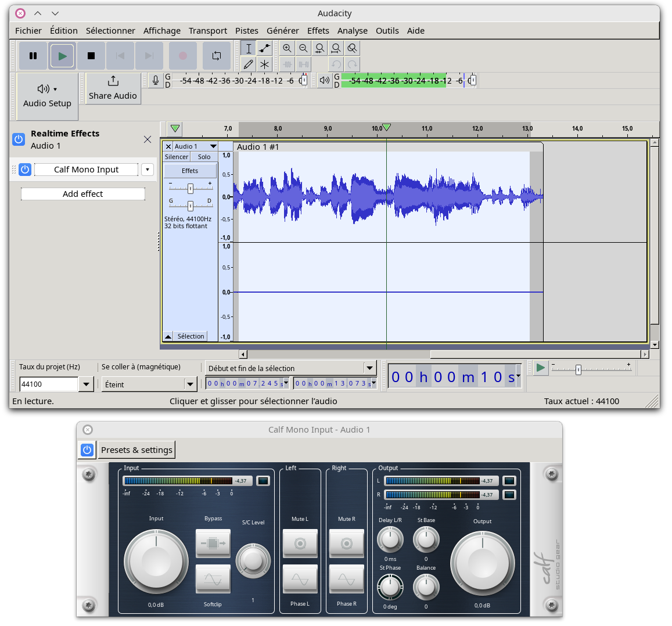Click the green Play button
The image size is (672, 626).
(x=62, y=56)
